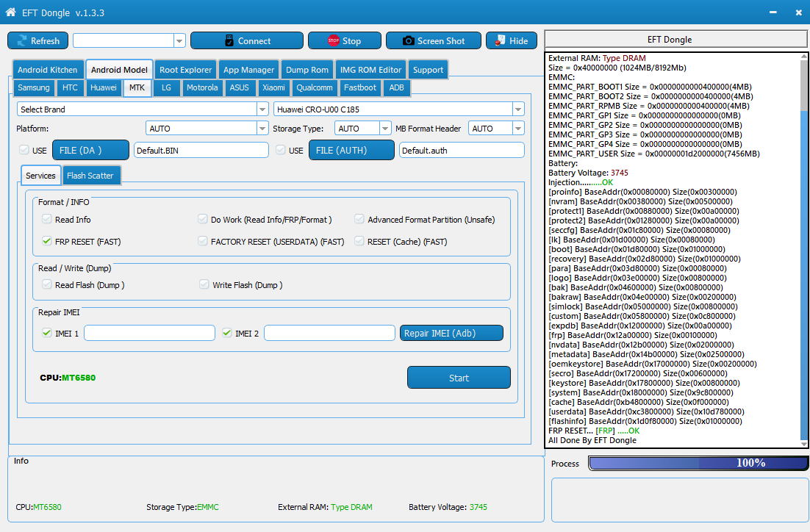Select the Motorola brand tab
Screen dimensions: 810x532
[x=203, y=87]
